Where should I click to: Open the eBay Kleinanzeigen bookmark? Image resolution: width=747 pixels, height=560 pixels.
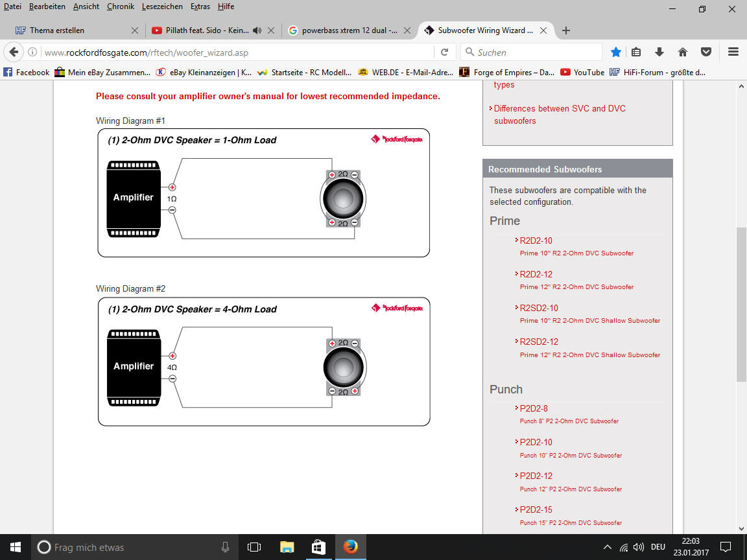(x=204, y=73)
